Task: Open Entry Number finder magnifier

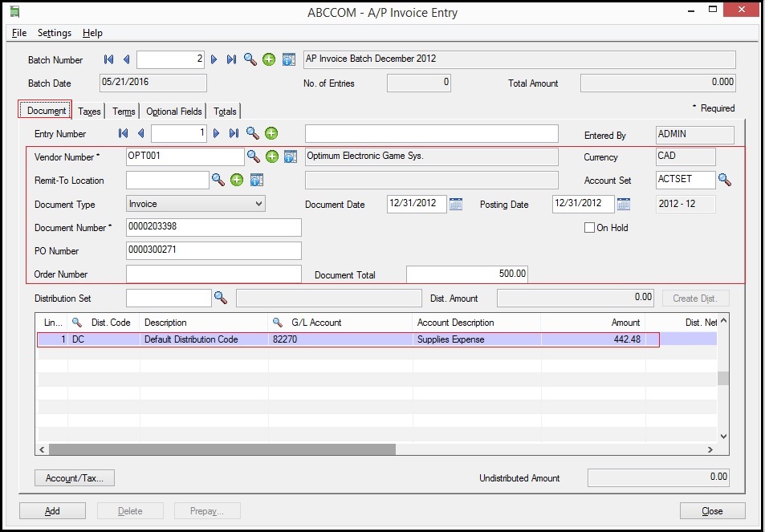Action: pyautogui.click(x=252, y=132)
